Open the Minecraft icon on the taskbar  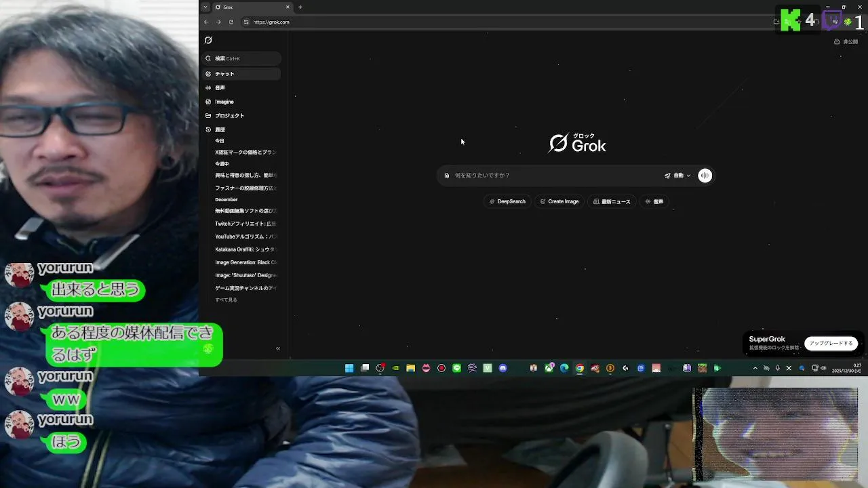[702, 368]
